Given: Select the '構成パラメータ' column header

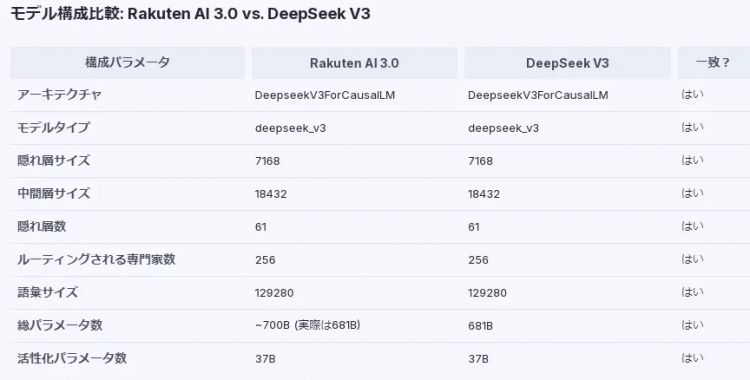Looking at the screenshot, I should (x=127, y=63).
